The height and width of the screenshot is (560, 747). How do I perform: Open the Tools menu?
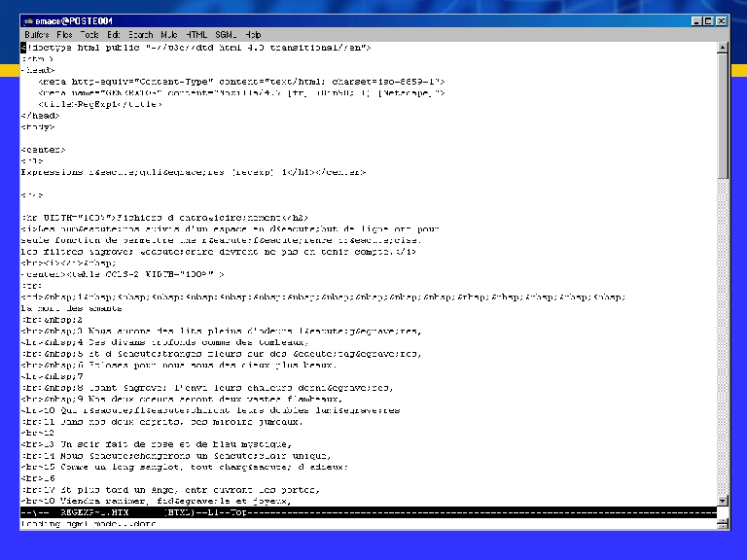coord(89,34)
